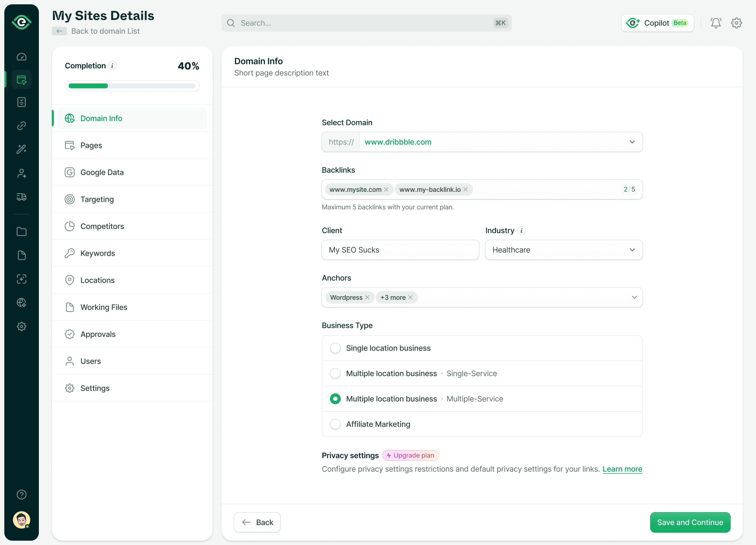
Task: Open the link chain sidebar icon
Action: (22, 125)
